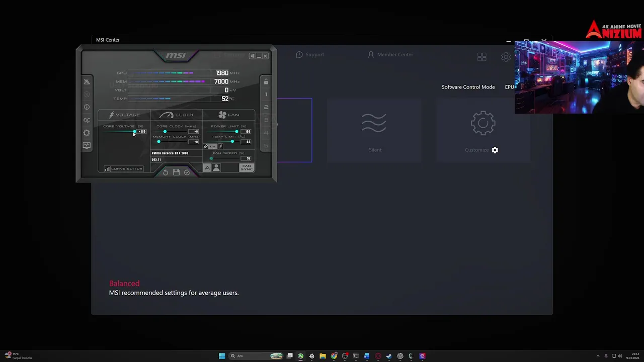Toggle the temp limit priority lightning icon

point(221,146)
